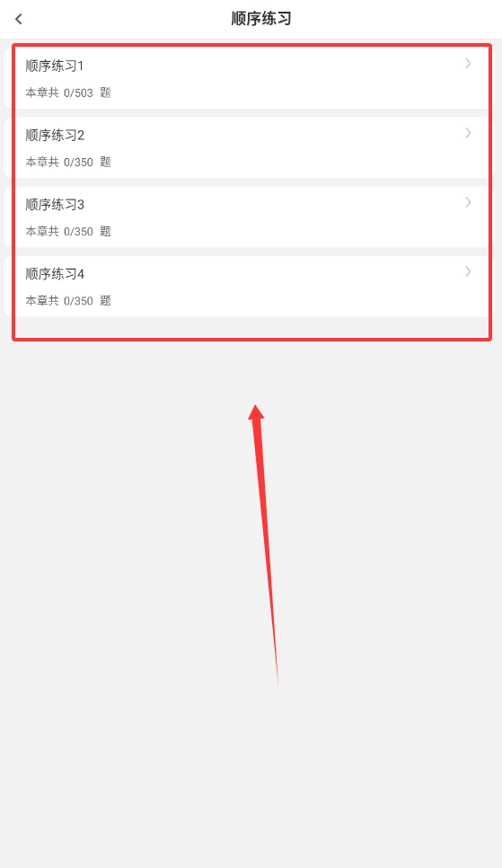
Task: Go back using the top-left arrow icon
Action: tap(19, 19)
